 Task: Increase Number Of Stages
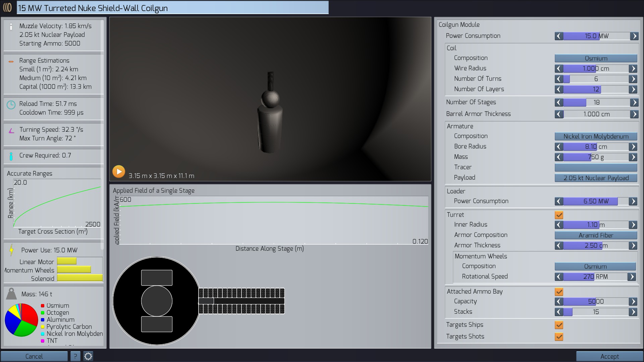coord(634,102)
